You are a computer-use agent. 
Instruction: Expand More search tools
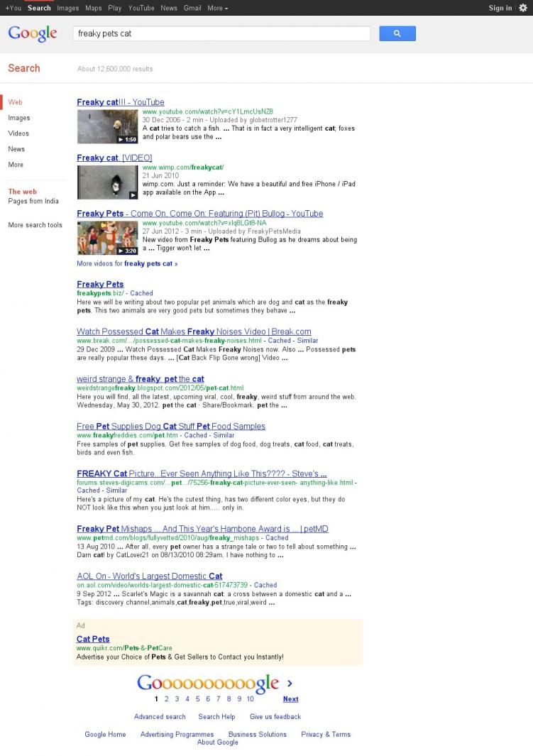35,225
